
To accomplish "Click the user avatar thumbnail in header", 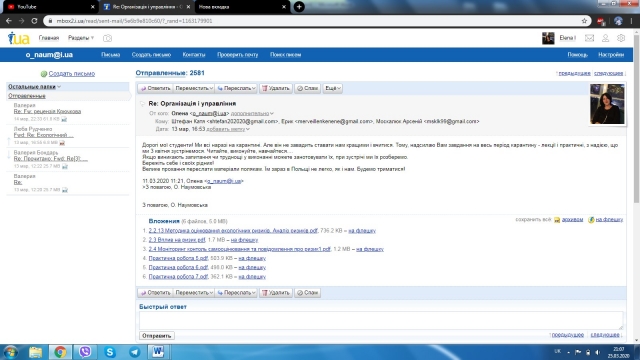I will [x=548, y=38].
